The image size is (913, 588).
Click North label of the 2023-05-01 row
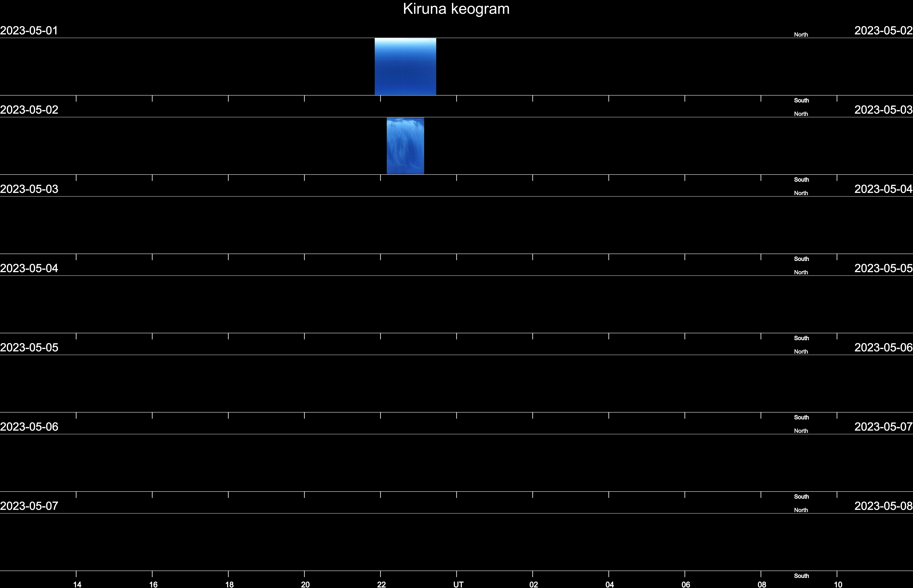[801, 35]
